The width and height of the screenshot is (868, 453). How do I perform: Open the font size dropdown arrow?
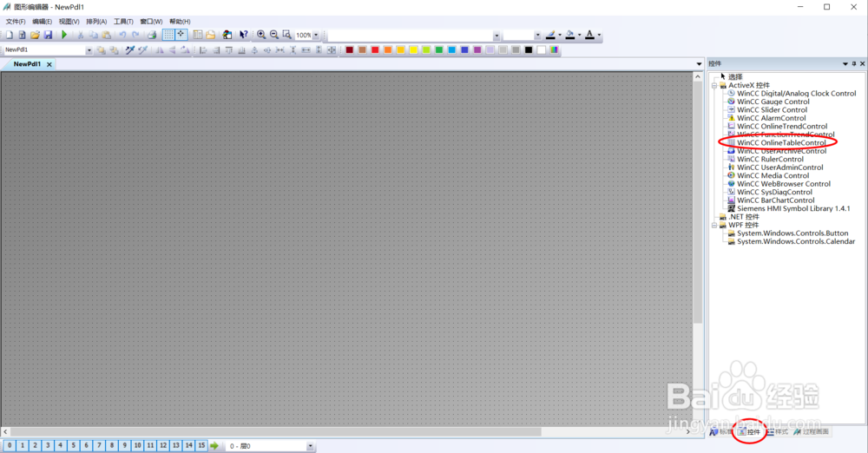[x=537, y=36]
